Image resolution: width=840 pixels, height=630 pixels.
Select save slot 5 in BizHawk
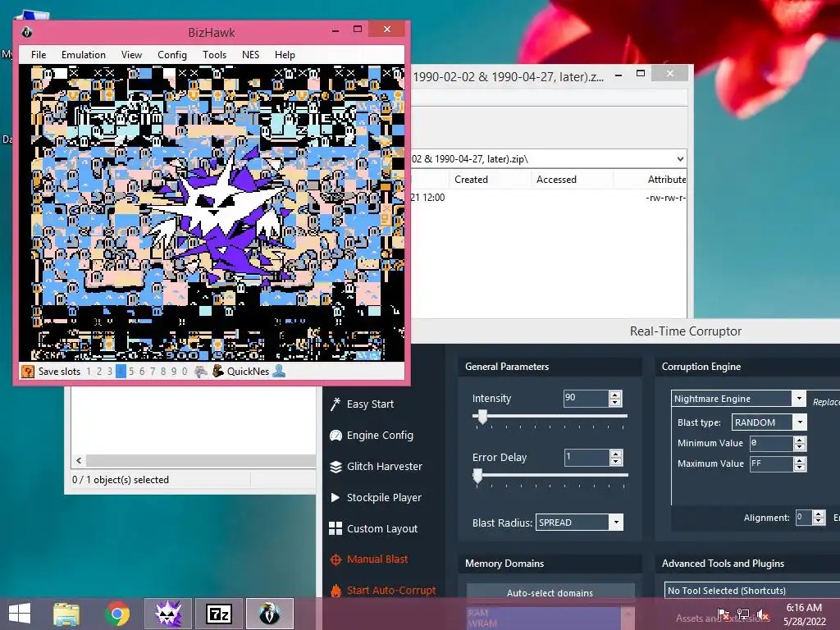point(131,372)
